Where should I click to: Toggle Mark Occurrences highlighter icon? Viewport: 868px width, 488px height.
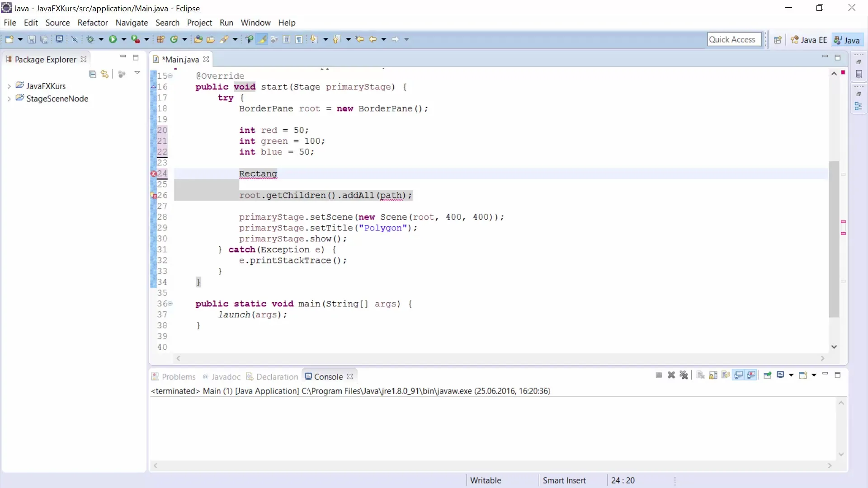click(x=262, y=39)
